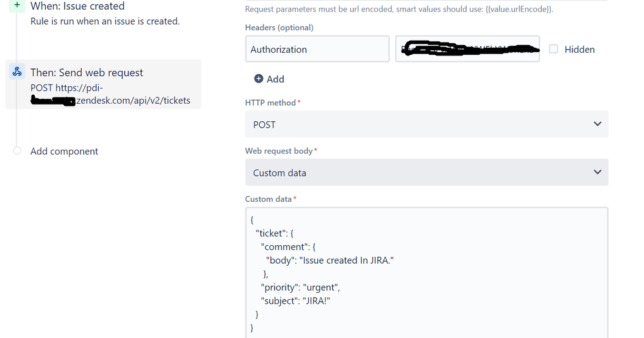The height and width of the screenshot is (338, 644).
Task: Expand the HTTP method chevron arrow
Action: click(x=597, y=124)
